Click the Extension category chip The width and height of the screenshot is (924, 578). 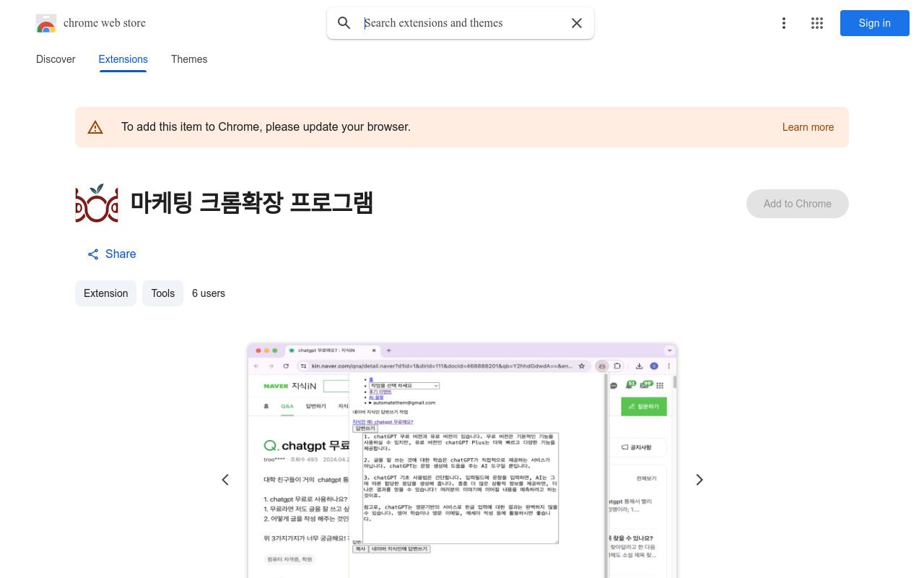click(105, 293)
